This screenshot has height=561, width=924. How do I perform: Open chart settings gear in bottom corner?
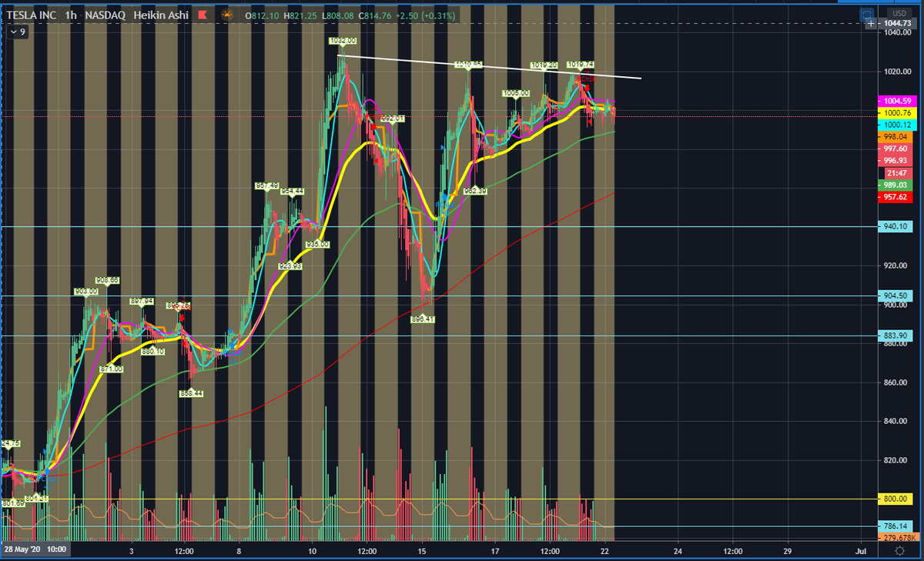(899, 551)
